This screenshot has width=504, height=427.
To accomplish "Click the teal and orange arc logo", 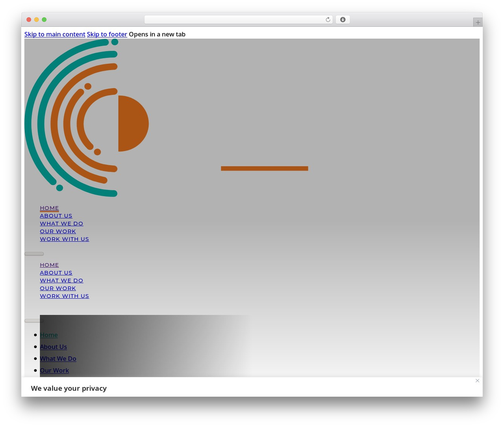I will click(87, 118).
